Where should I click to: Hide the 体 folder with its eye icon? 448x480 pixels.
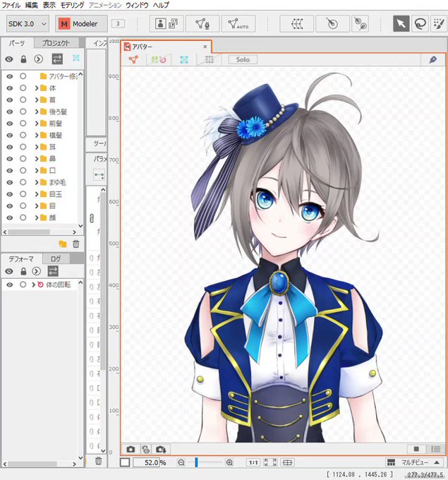click(x=10, y=88)
